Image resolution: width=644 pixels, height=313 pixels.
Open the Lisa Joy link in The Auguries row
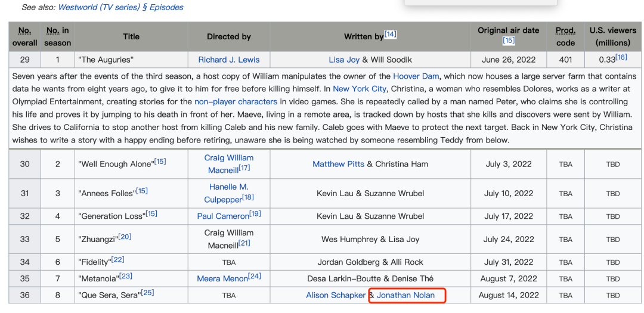coord(344,60)
